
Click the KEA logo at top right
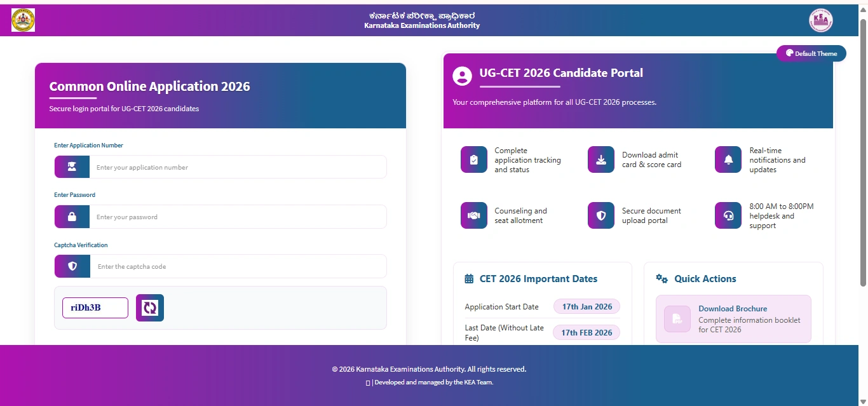click(x=820, y=20)
